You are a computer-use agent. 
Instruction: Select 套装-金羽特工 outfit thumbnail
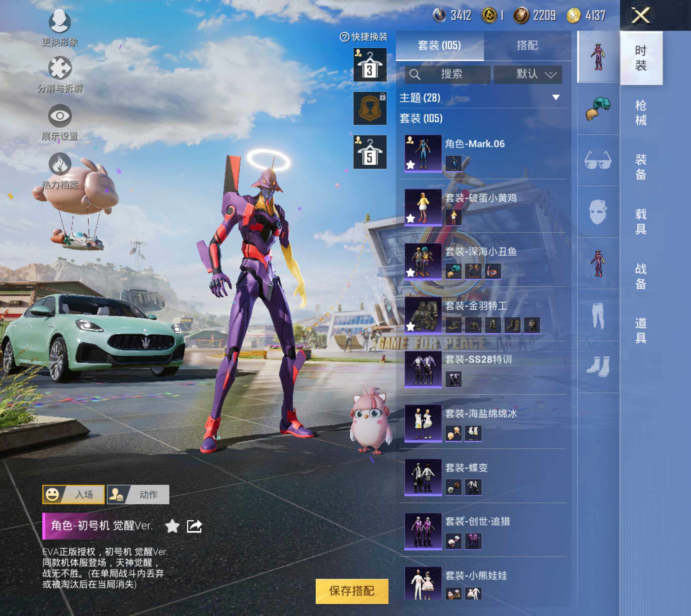coord(423,315)
